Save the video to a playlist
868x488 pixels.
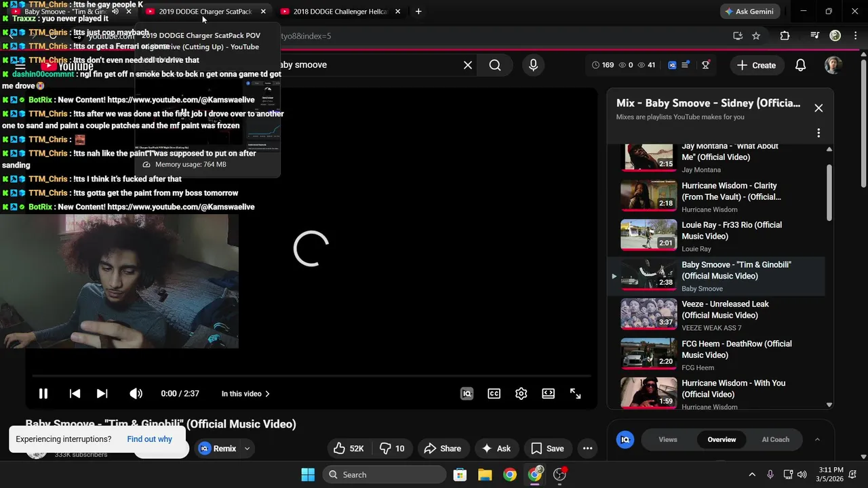[x=547, y=449]
